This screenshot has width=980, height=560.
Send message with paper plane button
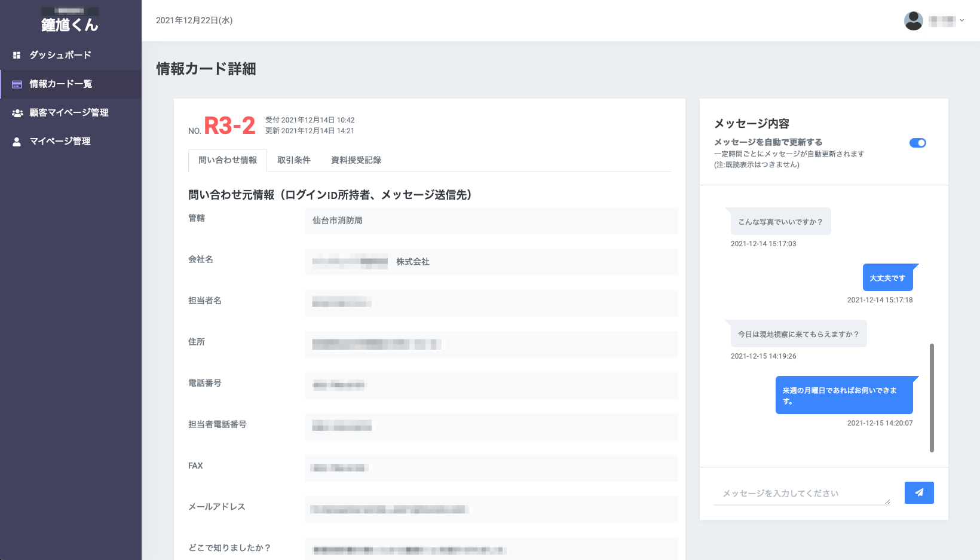[918, 492]
